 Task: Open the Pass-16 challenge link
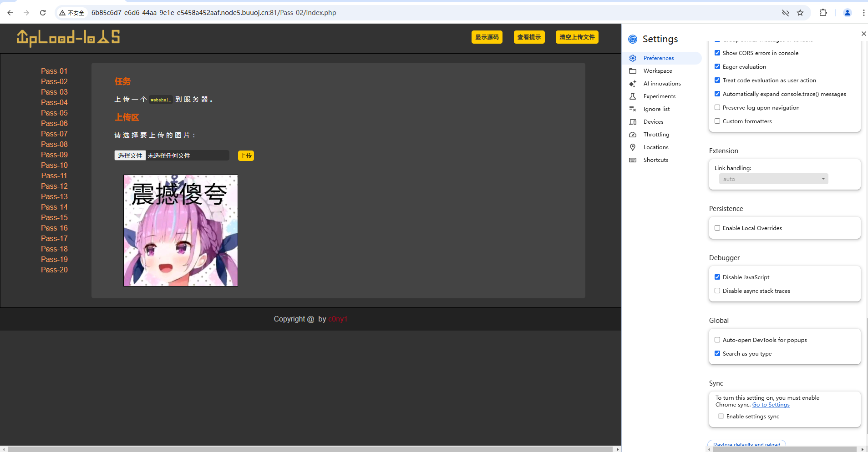click(x=54, y=228)
